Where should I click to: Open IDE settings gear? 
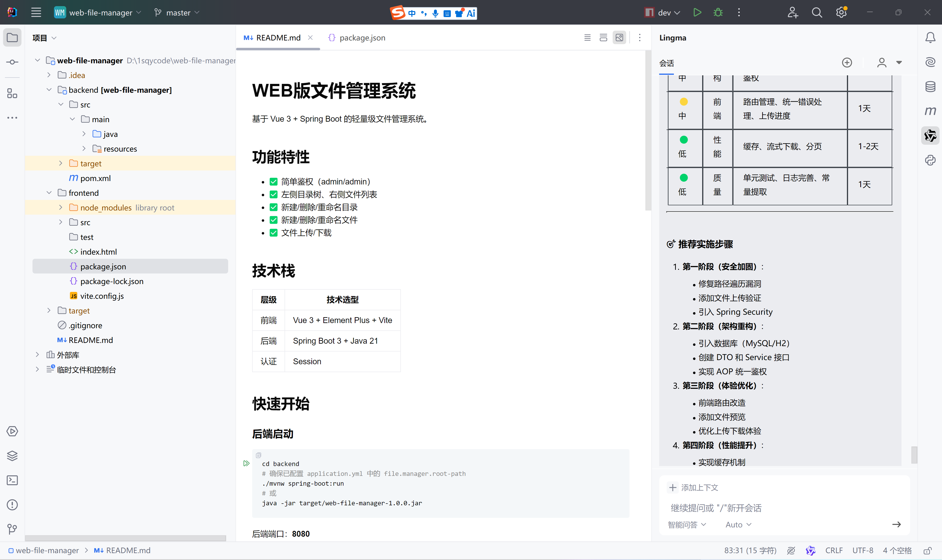[841, 13]
